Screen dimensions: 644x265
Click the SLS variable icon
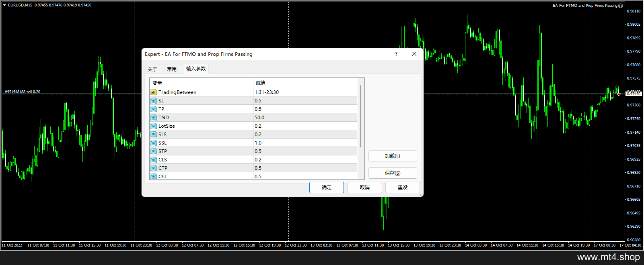pos(153,135)
